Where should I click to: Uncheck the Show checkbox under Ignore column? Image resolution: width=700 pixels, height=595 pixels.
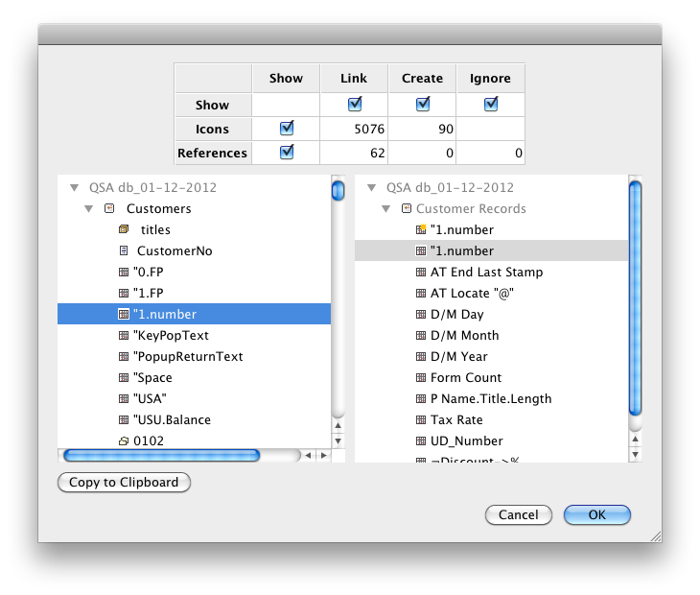click(x=491, y=104)
